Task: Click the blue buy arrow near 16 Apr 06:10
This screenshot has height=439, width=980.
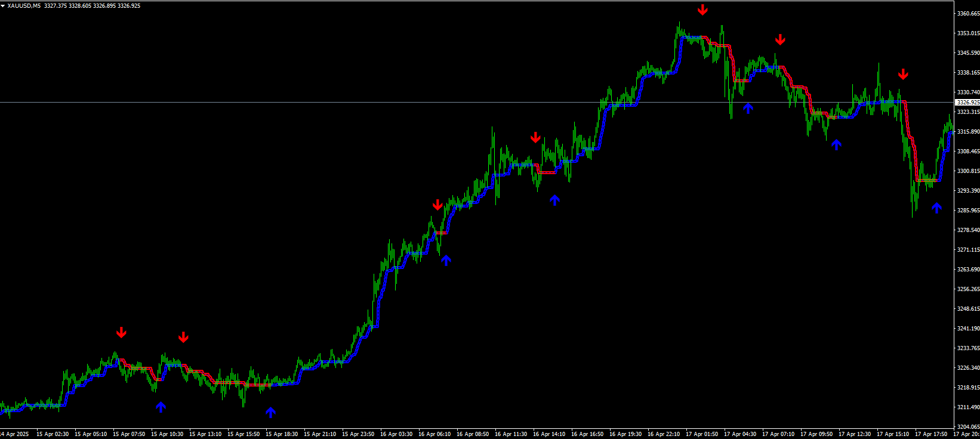Action: pos(446,260)
